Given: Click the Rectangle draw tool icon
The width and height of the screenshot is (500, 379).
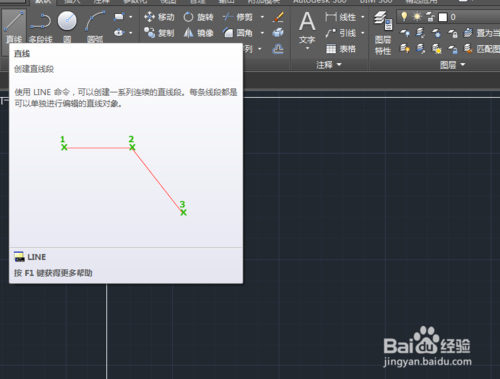Looking at the screenshot, I should [x=119, y=16].
